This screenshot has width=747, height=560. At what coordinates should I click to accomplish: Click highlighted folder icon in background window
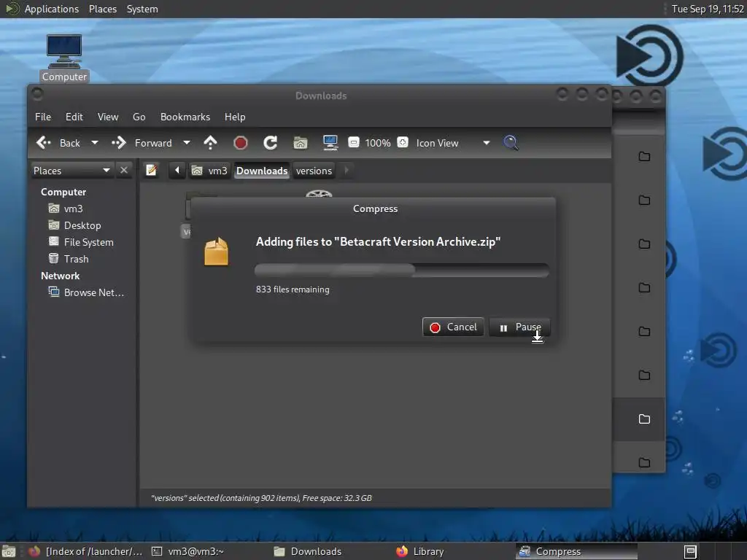point(644,419)
